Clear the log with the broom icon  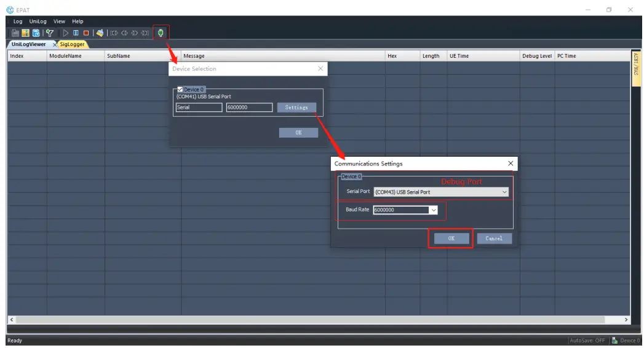pyautogui.click(x=100, y=33)
